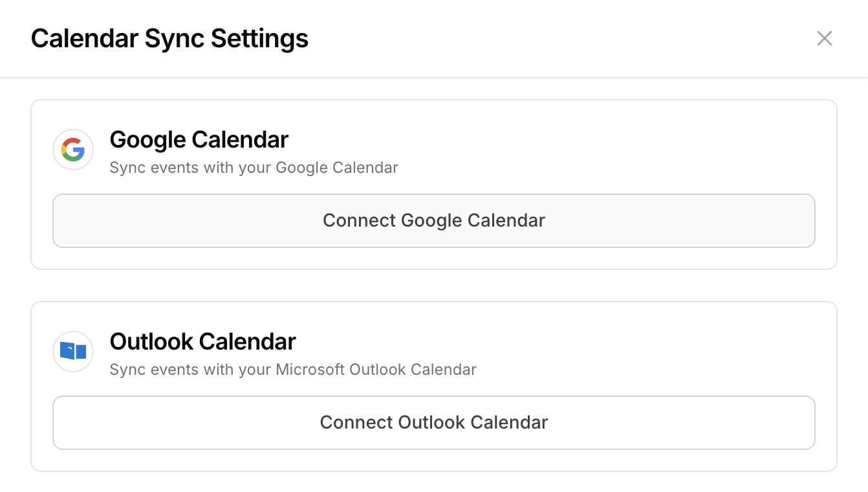Image resolution: width=868 pixels, height=492 pixels.
Task: Click the word 'Outlook' in the Outlook Calendar heading
Action: coord(152,341)
